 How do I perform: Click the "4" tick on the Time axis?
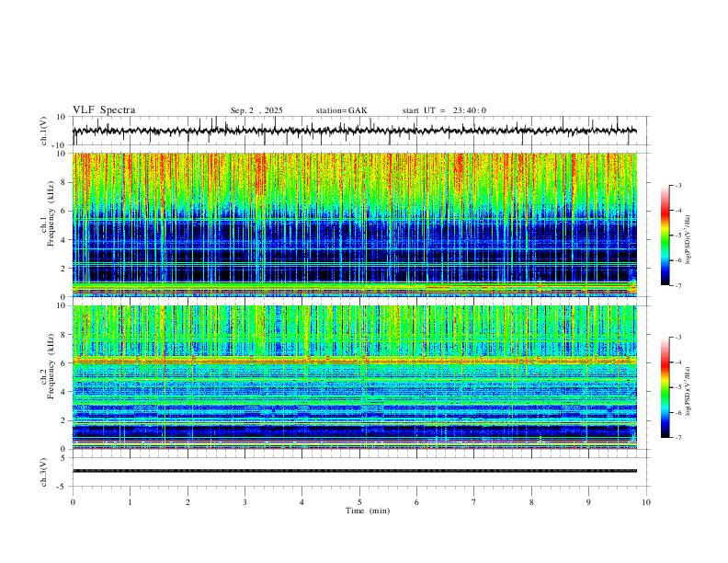click(301, 502)
